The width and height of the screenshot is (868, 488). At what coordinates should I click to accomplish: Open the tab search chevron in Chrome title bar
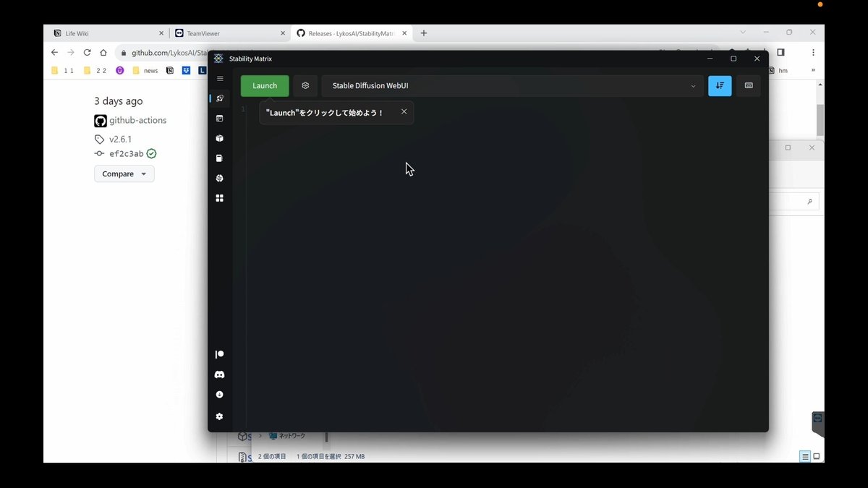(743, 33)
